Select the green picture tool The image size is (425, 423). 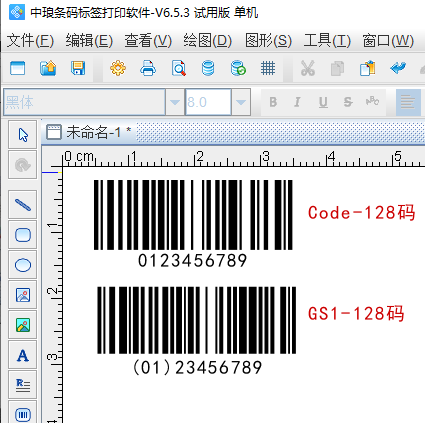23,325
